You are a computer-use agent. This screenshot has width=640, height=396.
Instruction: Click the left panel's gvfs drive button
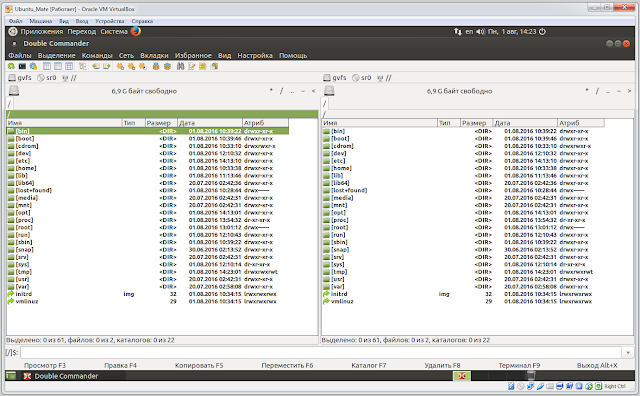pos(20,78)
